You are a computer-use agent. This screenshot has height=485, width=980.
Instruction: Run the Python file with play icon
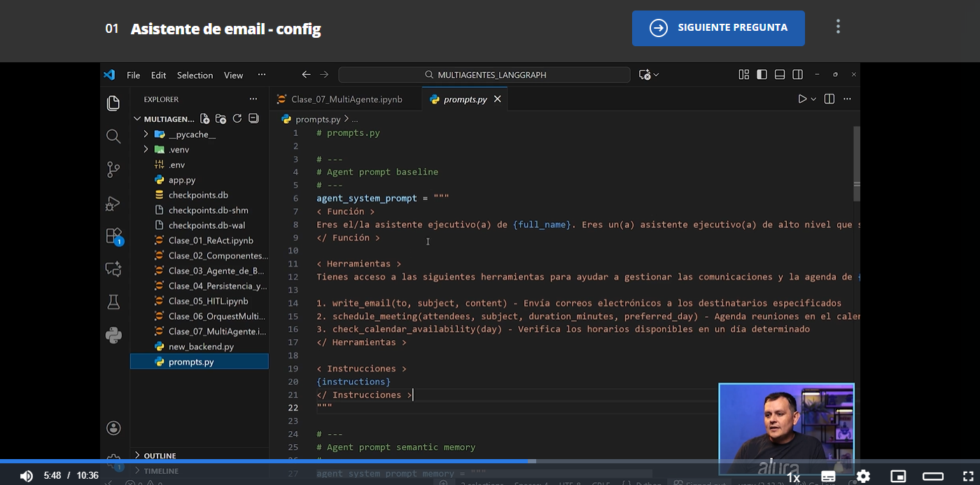click(802, 99)
